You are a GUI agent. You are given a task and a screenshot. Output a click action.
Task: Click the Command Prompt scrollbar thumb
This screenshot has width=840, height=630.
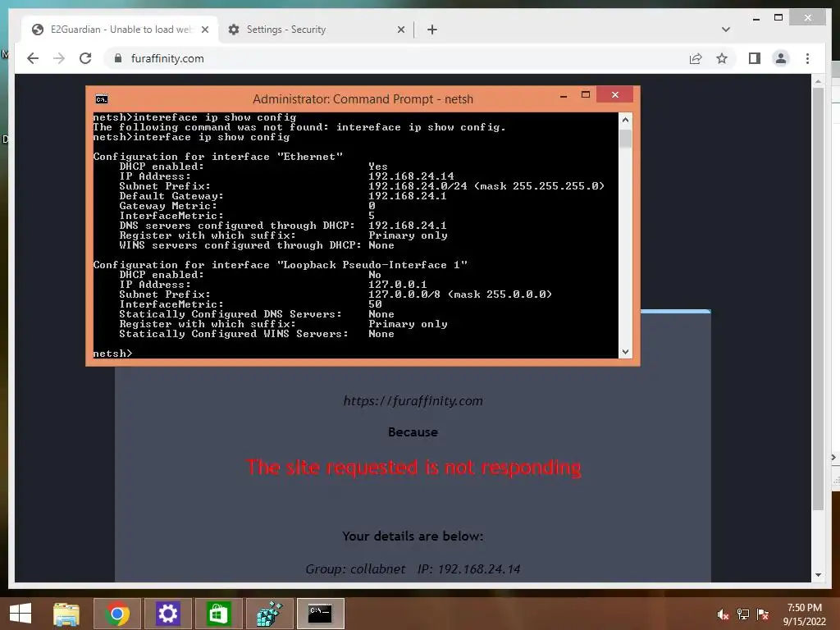coord(625,139)
